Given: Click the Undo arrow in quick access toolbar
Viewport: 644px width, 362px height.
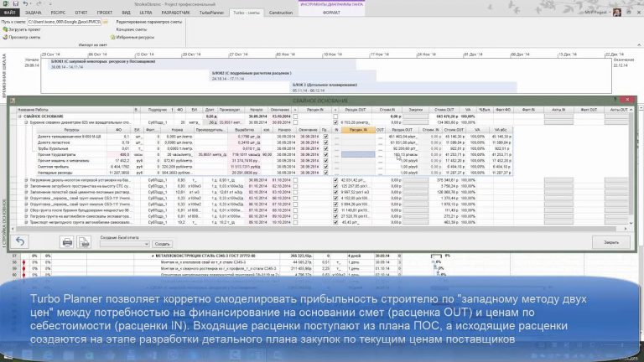Looking at the screenshot, I should [25, 3].
